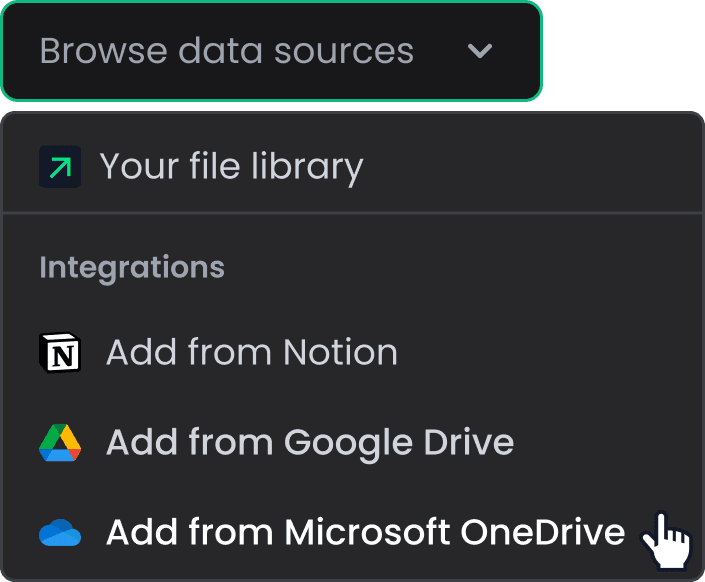Choose Add from Google Drive
Viewport: 705px width, 582px height.
click(x=352, y=443)
